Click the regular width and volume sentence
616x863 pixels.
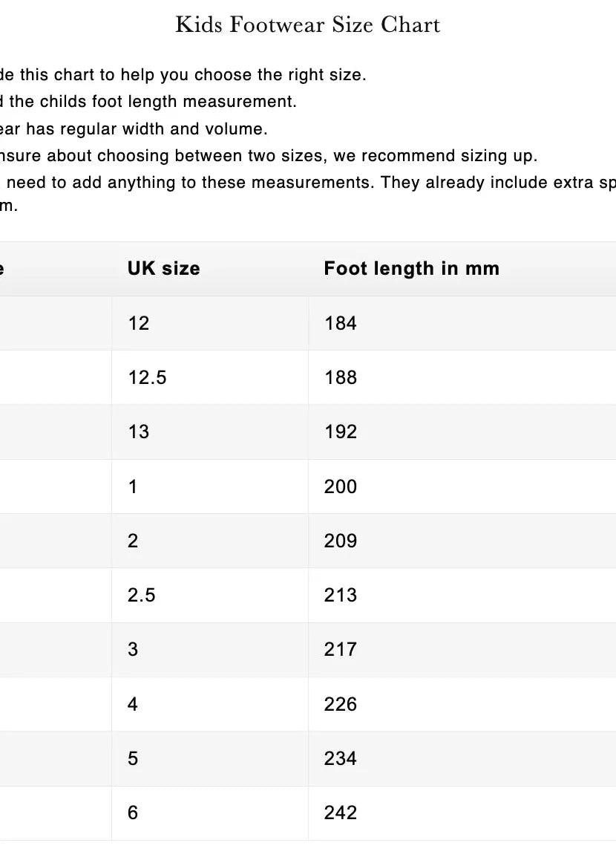pos(134,129)
